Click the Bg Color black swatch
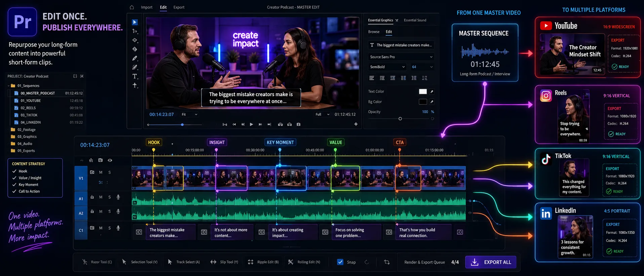Image resolution: width=644 pixels, height=276 pixels. 423,102
